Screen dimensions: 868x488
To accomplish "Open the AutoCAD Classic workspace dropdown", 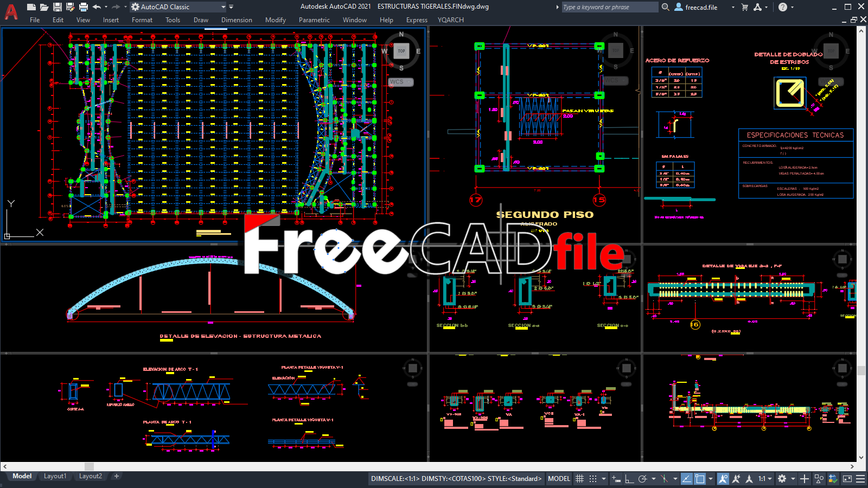I will pyautogui.click(x=224, y=7).
